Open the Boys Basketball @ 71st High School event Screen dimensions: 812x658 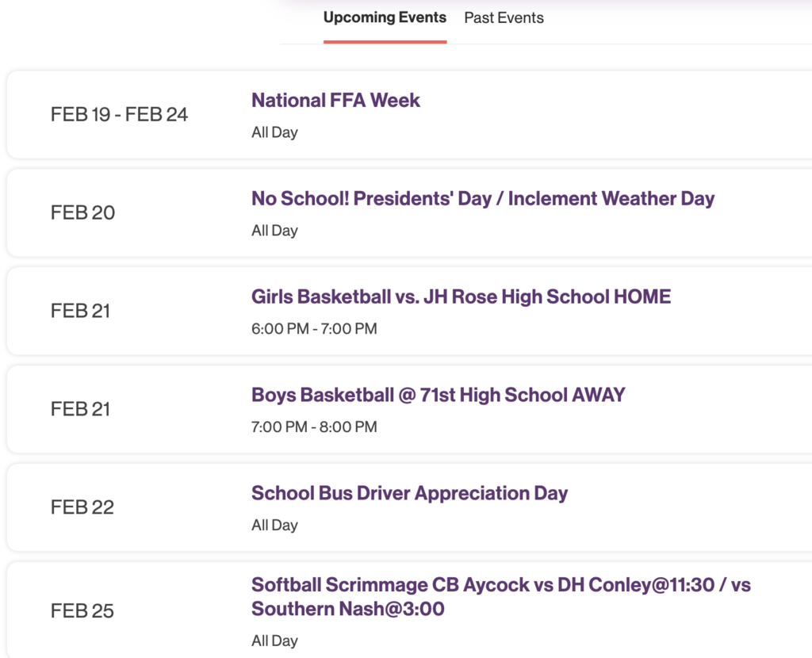(438, 395)
